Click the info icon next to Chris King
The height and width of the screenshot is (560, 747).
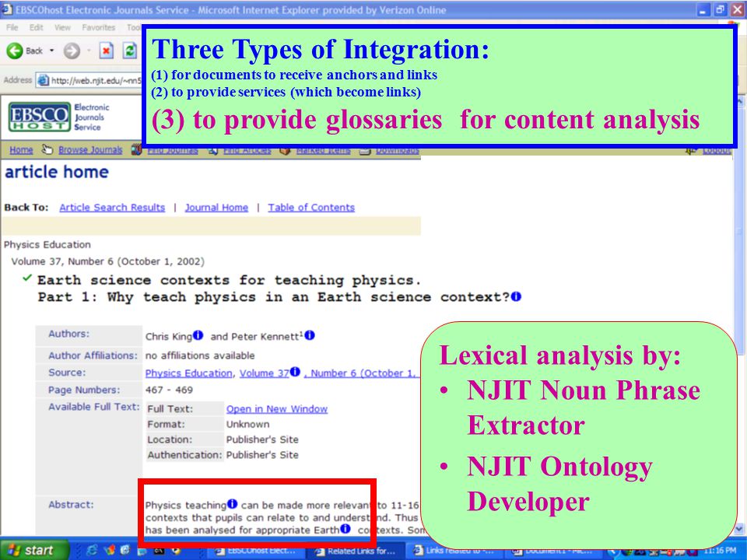pos(198,335)
